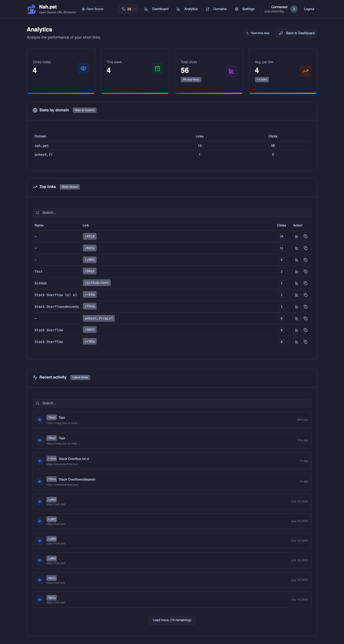This screenshot has width=344, height=644.
Task: Copy the /8dIu short link
Action: click(305, 248)
